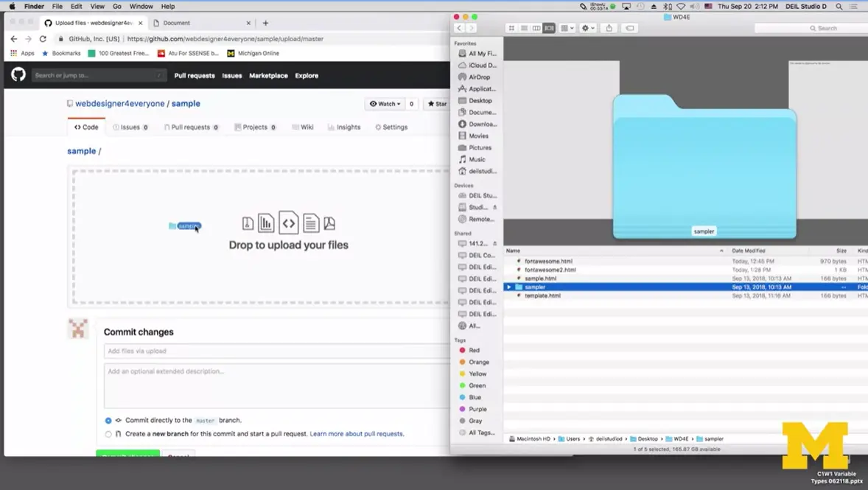Open the item arrangement dropdown in Finder
Image resolution: width=868 pixels, height=490 pixels.
(566, 28)
